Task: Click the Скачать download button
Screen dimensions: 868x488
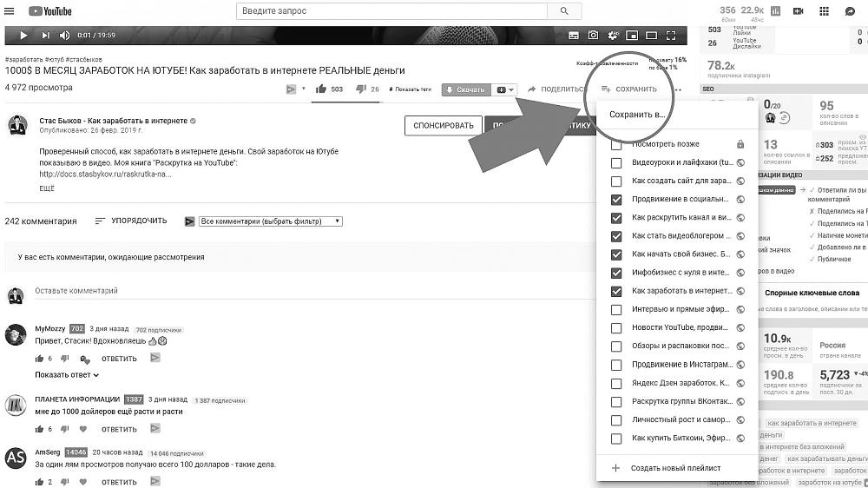Action: click(465, 89)
